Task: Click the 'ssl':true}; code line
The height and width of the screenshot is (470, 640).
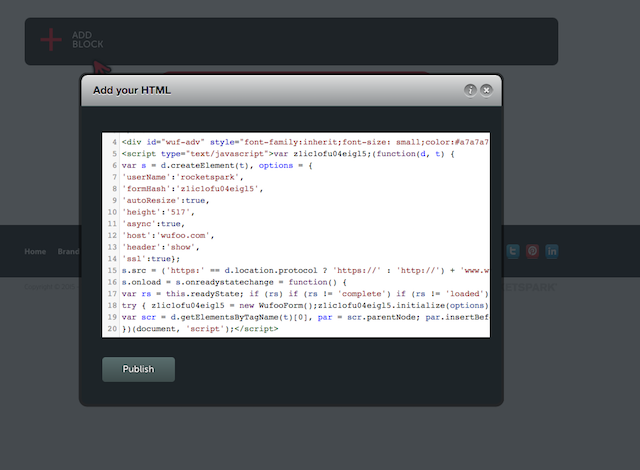Action: tap(151, 259)
